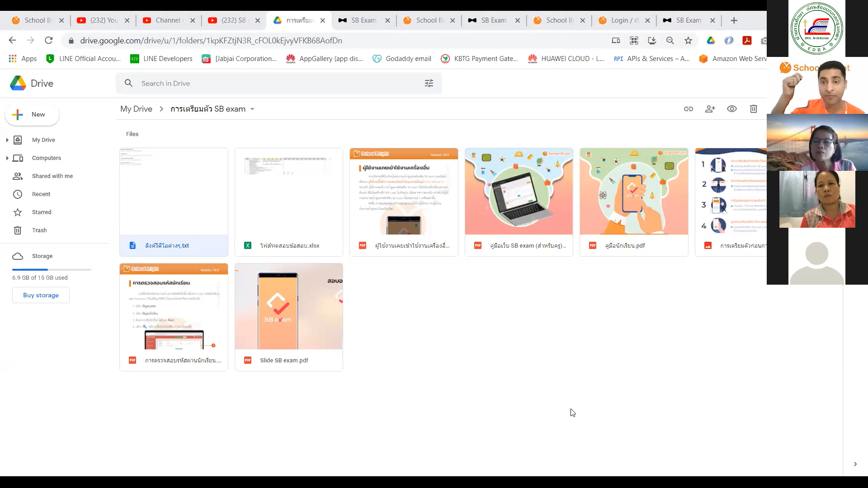Click the Google Drive extension icon

click(x=711, y=40)
